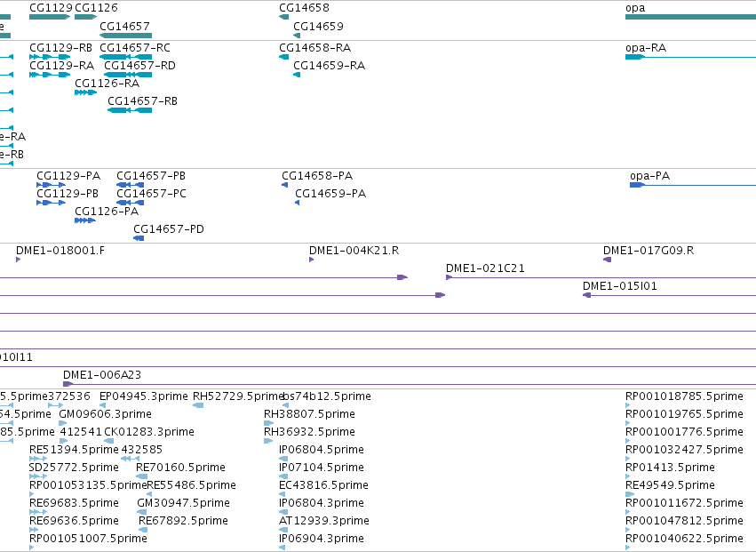
Task: Open protein CG14657-PB
Action: point(151,176)
